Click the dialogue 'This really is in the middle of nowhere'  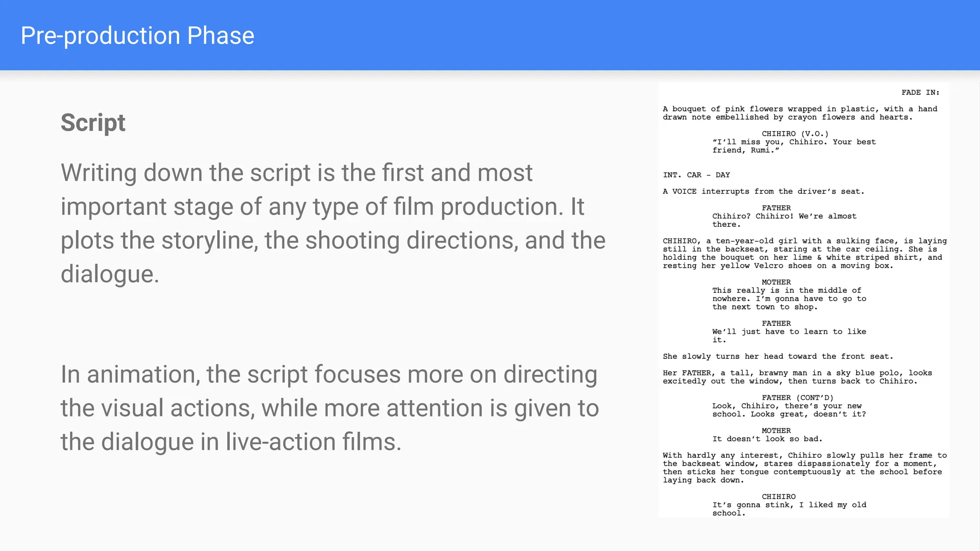(789, 299)
